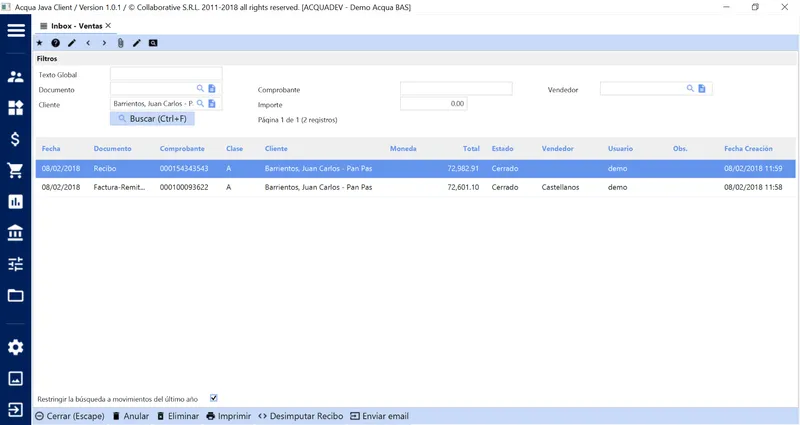The width and height of the screenshot is (800, 425).
Task: Open the folder sidebar icon
Action: pos(16,295)
